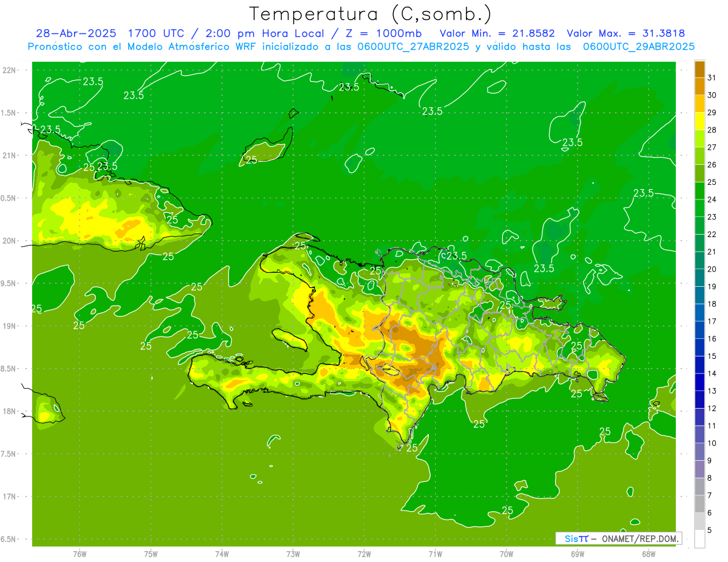
Task: Pick the yellow swatch between 28 and 29
Action: tap(699, 121)
